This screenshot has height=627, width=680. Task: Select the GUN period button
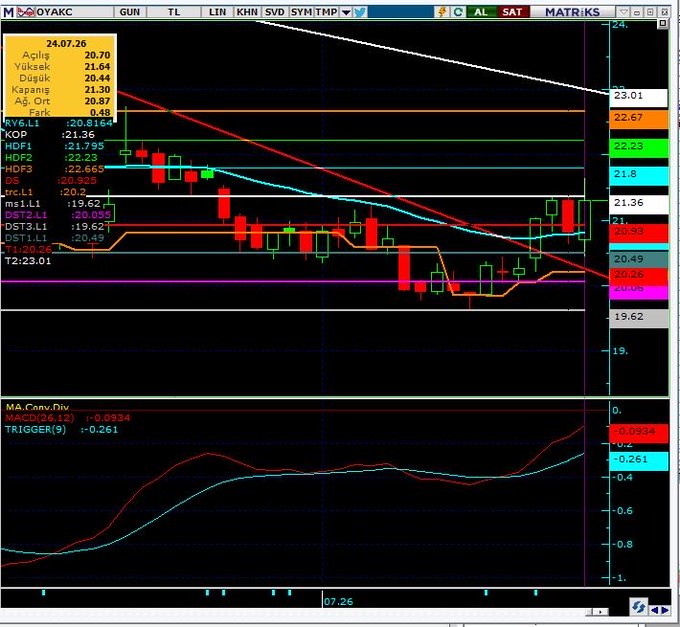point(130,12)
